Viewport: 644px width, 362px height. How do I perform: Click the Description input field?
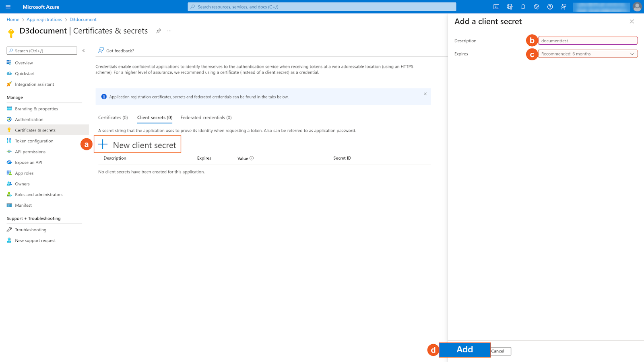click(588, 40)
